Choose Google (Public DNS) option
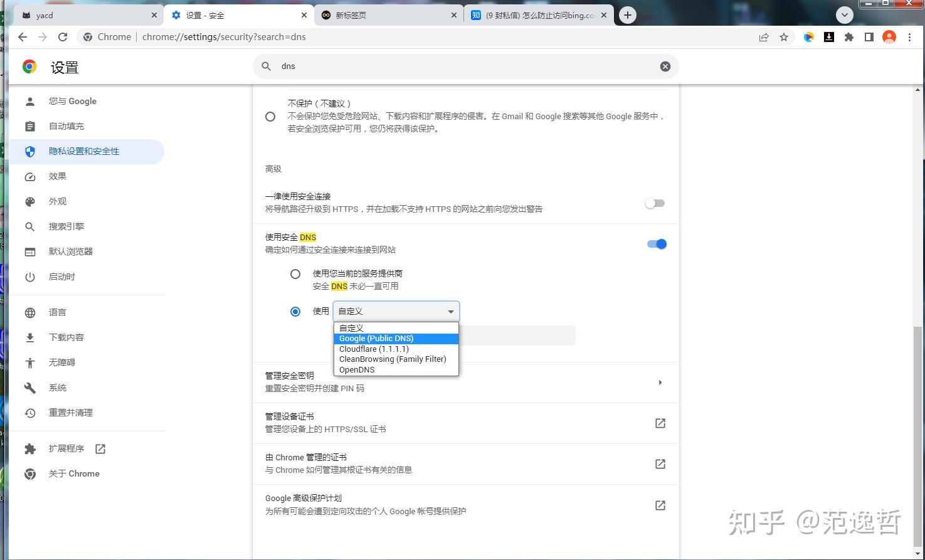This screenshot has height=560, width=925. click(x=396, y=339)
